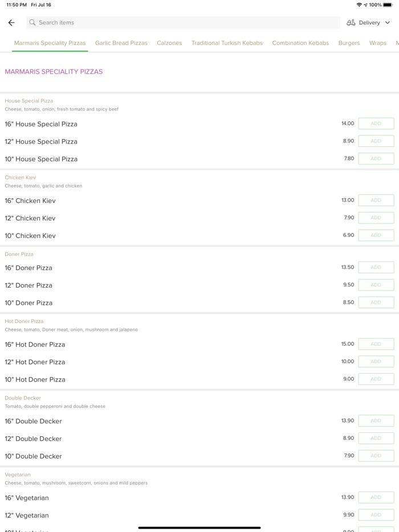Add 16" House Special Pizza
This screenshot has height=532, width=399.
coord(376,124)
